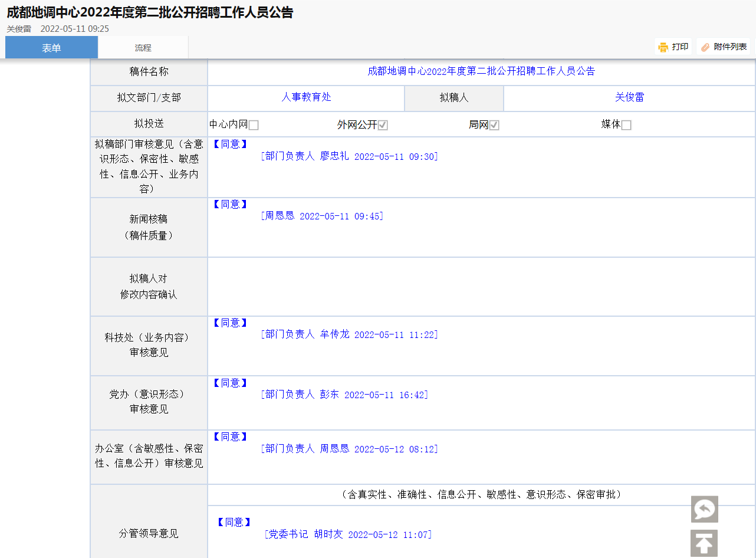The width and height of the screenshot is (756, 558).
Task: Click the empty 拟稿人对修改内容确认 field
Action: pyautogui.click(x=481, y=287)
